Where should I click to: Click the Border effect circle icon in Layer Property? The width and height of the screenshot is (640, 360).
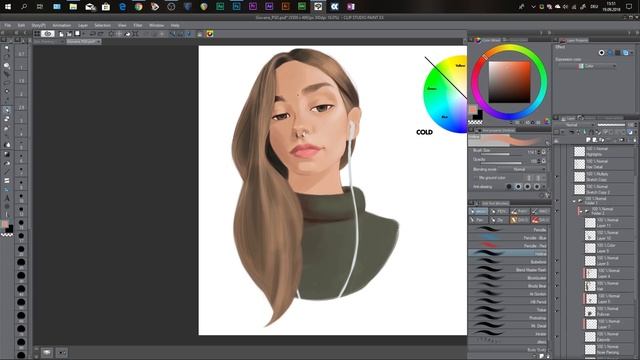[x=601, y=53]
